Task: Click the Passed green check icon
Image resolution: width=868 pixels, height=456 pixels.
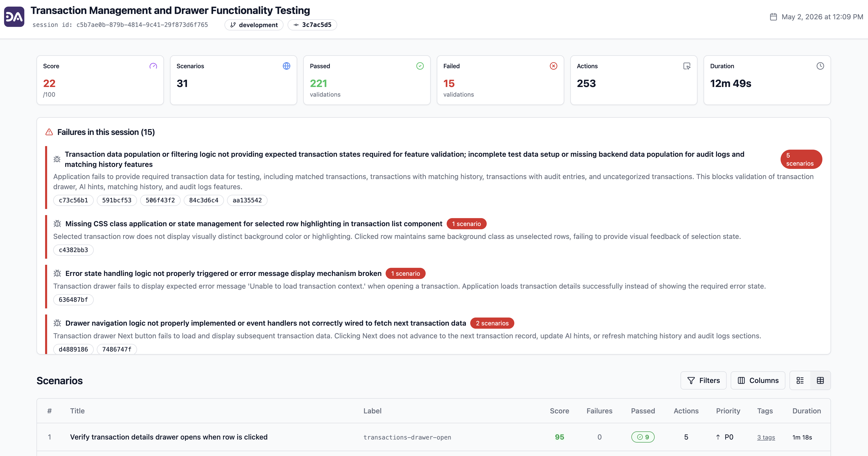Action: click(x=420, y=66)
